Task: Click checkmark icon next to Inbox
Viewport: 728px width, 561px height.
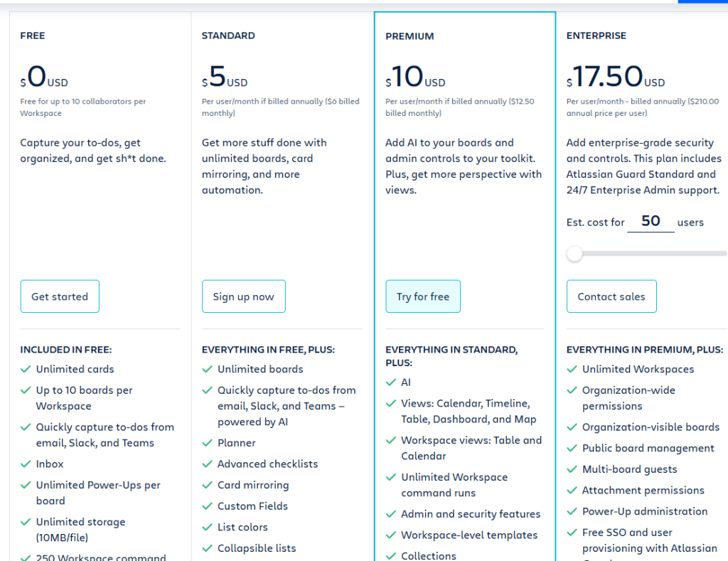Action: 26,464
